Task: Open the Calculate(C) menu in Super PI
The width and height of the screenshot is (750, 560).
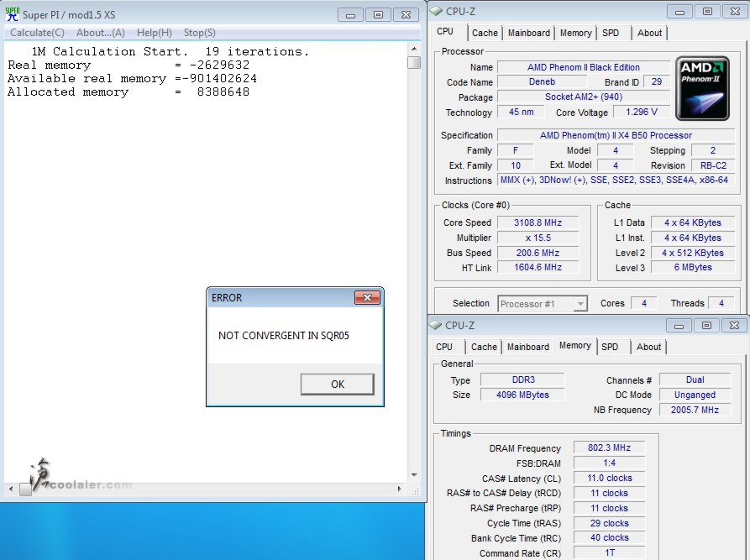Action: point(37,33)
